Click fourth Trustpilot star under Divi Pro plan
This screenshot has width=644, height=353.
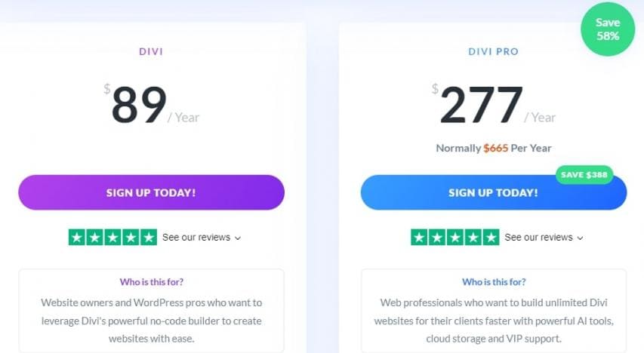point(473,238)
